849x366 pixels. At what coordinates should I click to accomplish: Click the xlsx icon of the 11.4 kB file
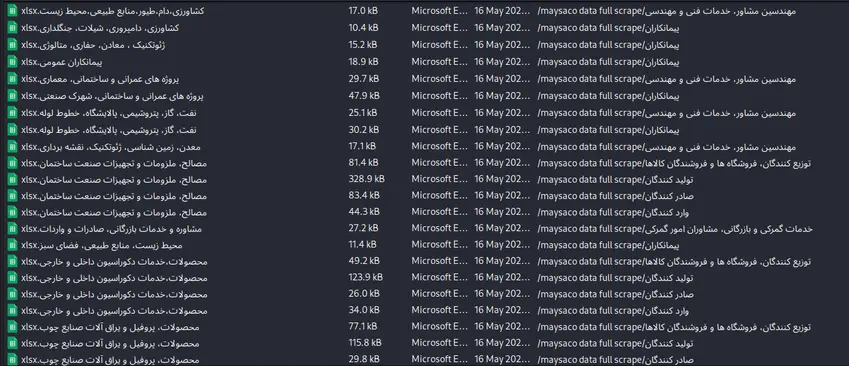coord(13,245)
